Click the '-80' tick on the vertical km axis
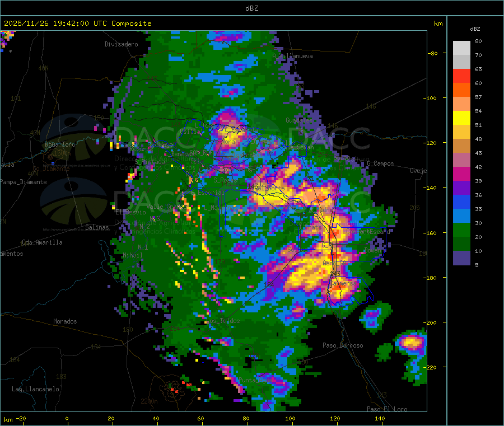The image size is (504, 426). (433, 53)
